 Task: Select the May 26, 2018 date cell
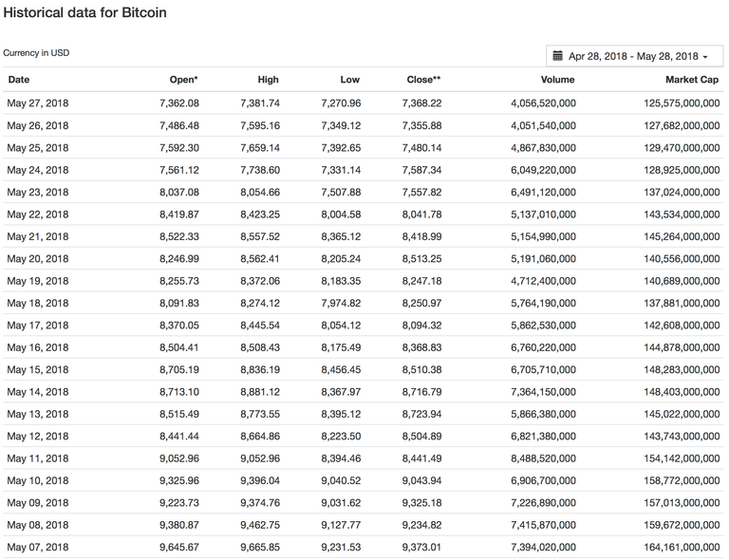point(38,125)
